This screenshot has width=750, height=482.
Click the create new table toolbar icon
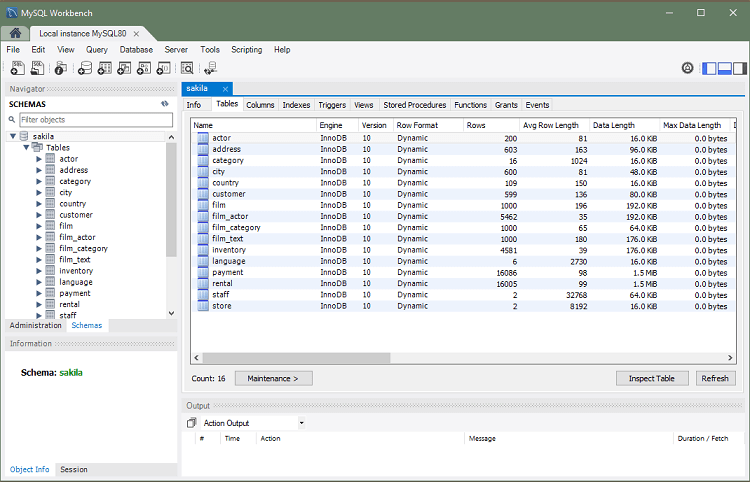tap(105, 68)
